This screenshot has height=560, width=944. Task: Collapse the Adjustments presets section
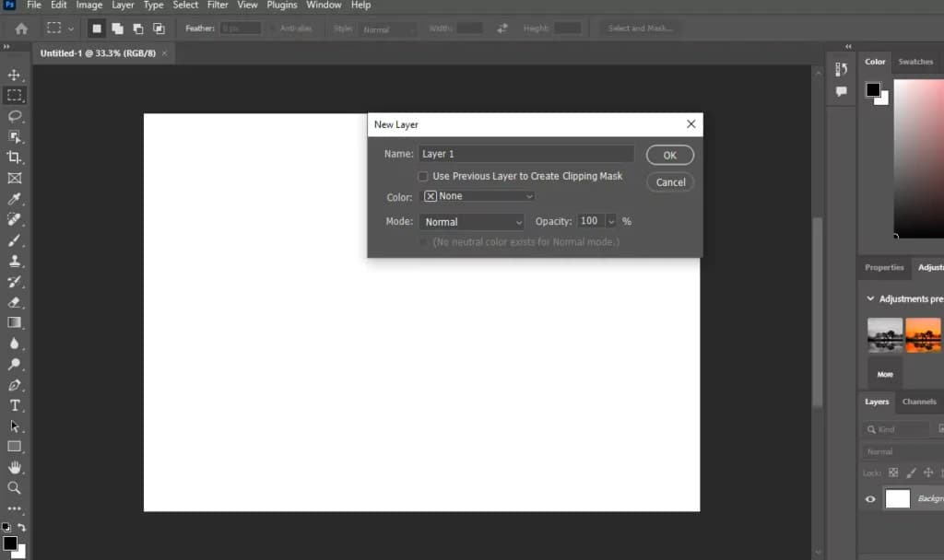tap(870, 298)
